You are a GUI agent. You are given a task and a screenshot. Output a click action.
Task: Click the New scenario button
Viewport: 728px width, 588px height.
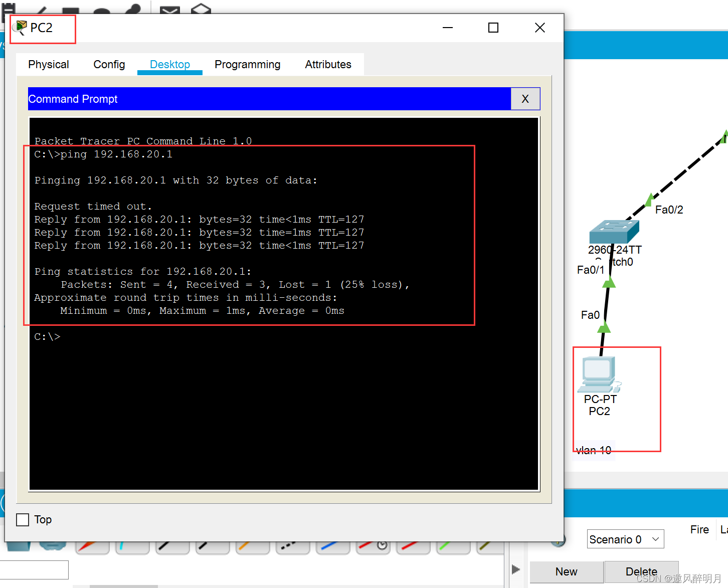coord(567,572)
